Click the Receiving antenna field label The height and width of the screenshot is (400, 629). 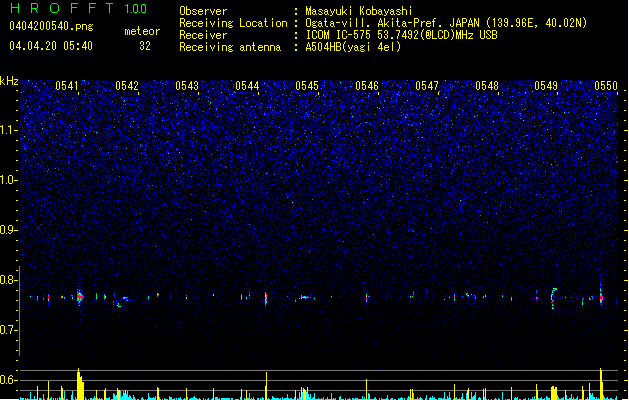pyautogui.click(x=230, y=47)
